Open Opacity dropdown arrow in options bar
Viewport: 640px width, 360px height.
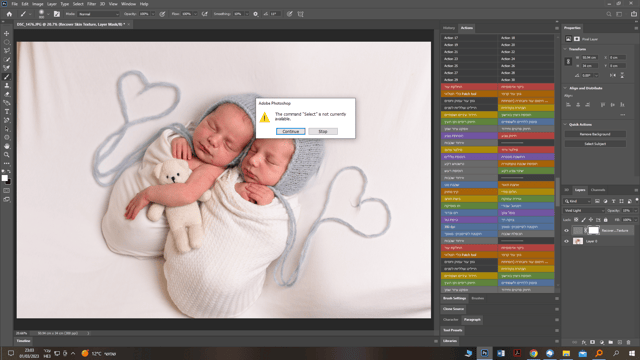pyautogui.click(x=153, y=14)
